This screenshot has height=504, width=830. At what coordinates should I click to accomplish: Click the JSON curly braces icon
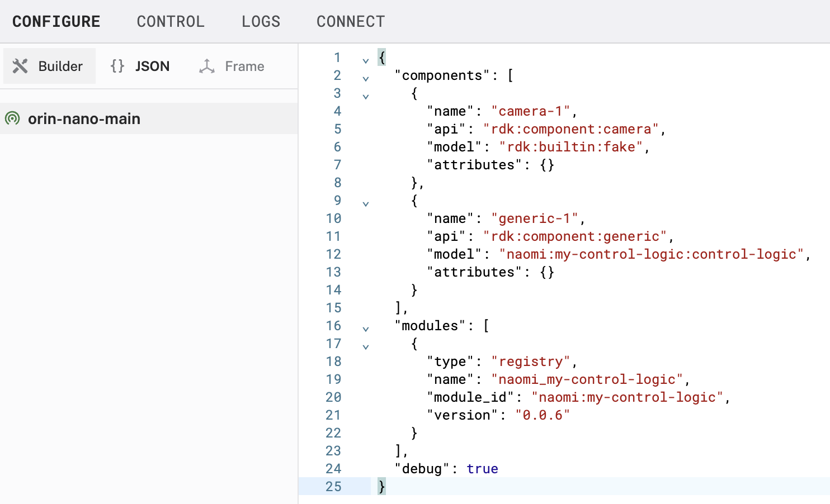(117, 66)
